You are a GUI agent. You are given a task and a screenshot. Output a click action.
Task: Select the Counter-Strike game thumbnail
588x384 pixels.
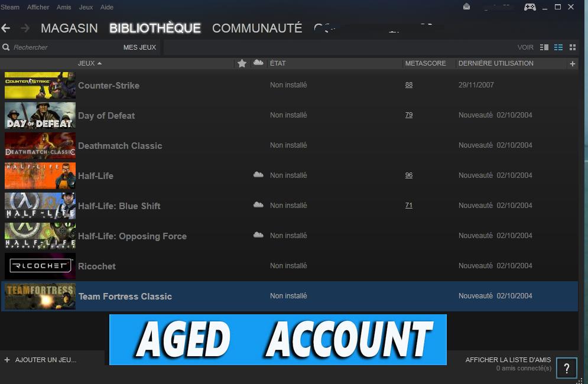point(40,86)
